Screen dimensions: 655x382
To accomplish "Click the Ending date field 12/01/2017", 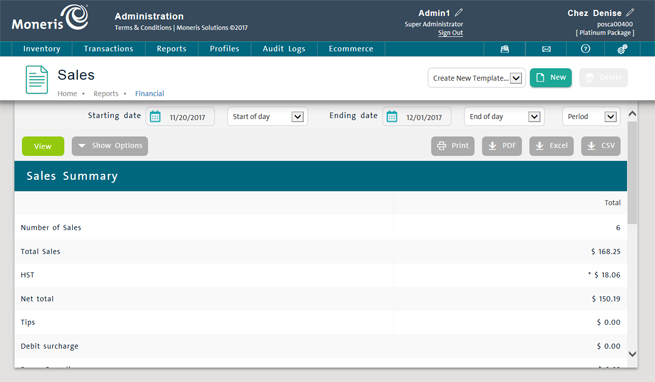I will 417,117.
